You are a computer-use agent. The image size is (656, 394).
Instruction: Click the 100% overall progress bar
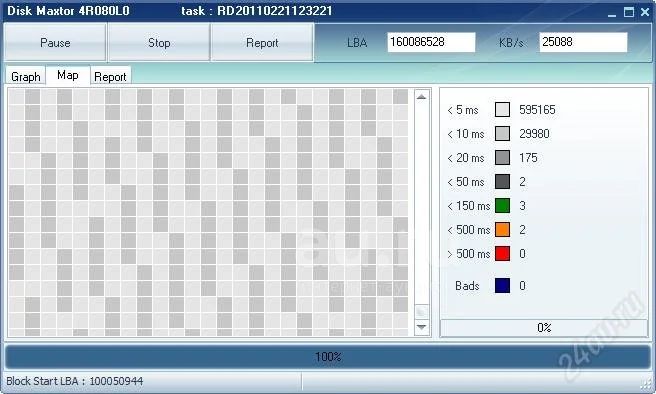coord(328,357)
